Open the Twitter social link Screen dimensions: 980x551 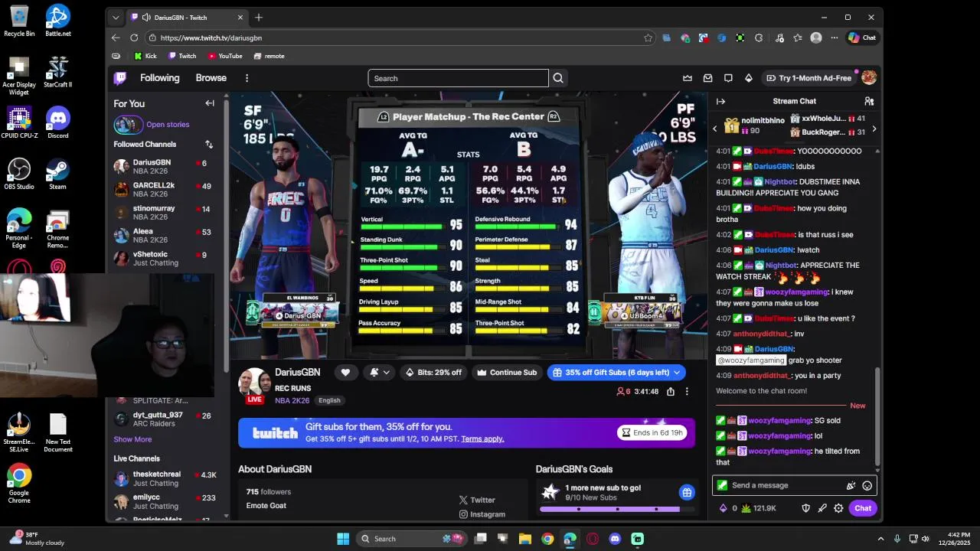click(x=477, y=500)
